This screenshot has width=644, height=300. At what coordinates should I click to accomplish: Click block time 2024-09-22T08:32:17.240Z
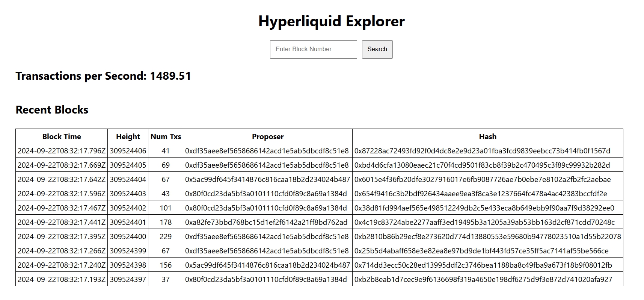[x=62, y=265]
